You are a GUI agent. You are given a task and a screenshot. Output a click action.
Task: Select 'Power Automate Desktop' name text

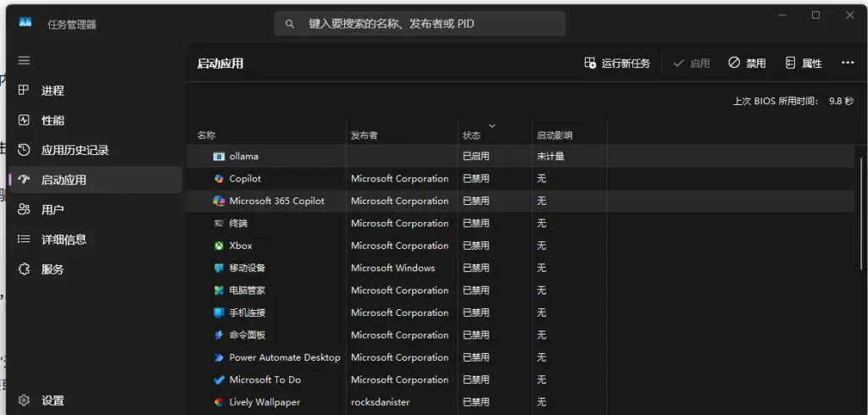coord(285,357)
